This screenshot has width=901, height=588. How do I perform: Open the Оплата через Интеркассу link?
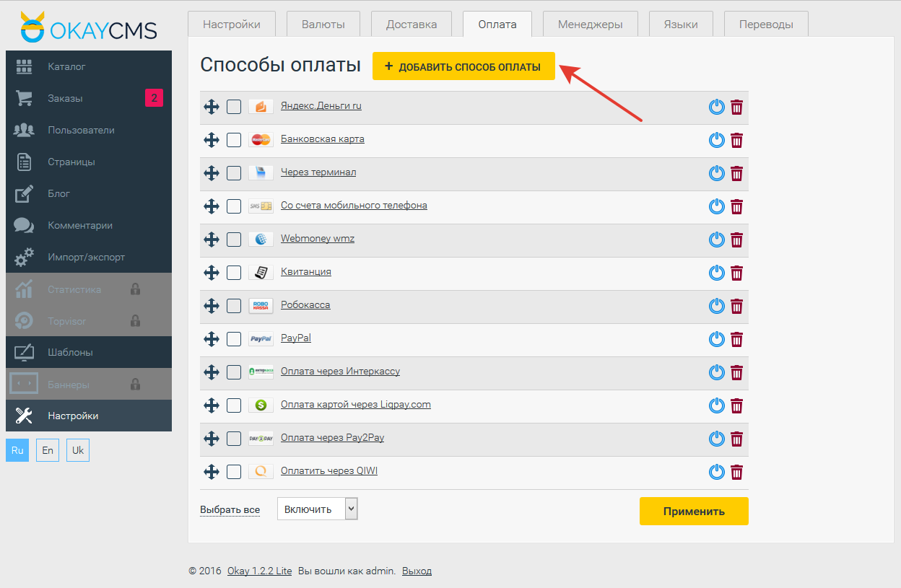[x=340, y=372]
